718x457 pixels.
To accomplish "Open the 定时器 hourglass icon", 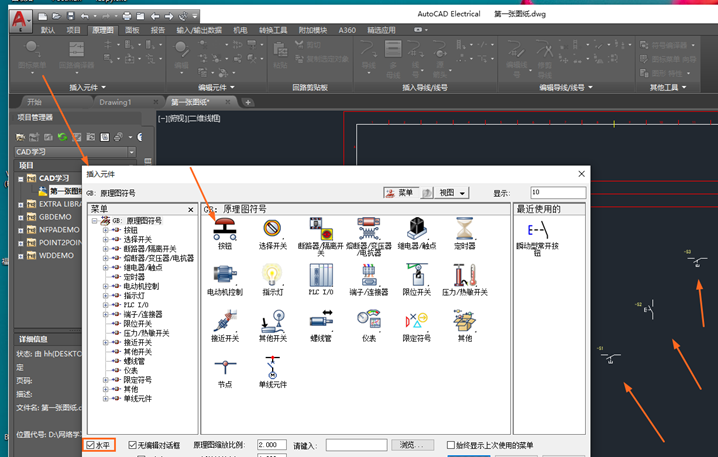I will 464,229.
